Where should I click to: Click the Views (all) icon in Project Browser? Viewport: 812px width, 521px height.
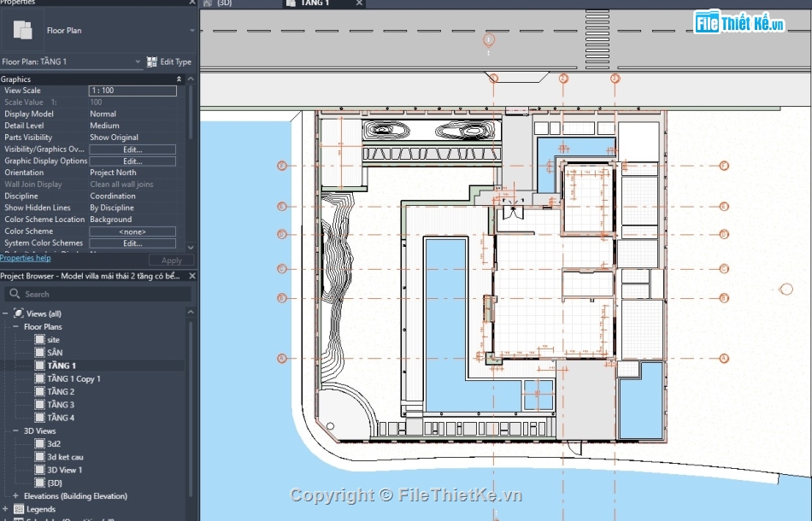(19, 313)
